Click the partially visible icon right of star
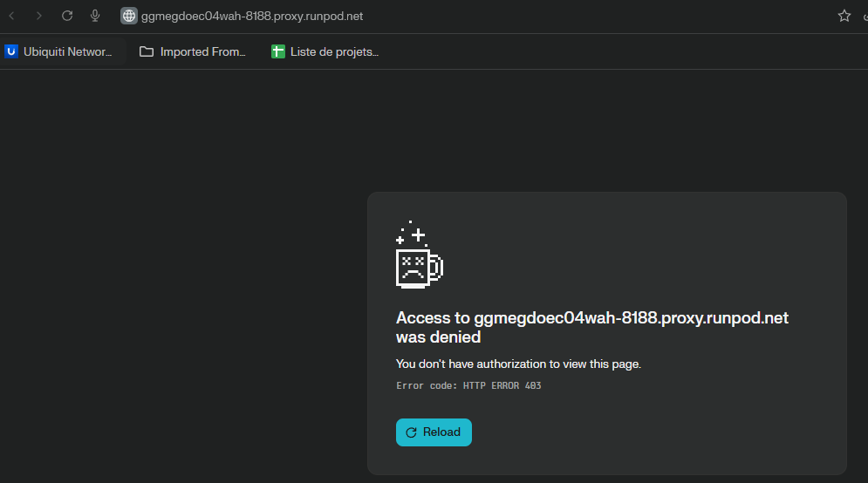 [x=865, y=16]
